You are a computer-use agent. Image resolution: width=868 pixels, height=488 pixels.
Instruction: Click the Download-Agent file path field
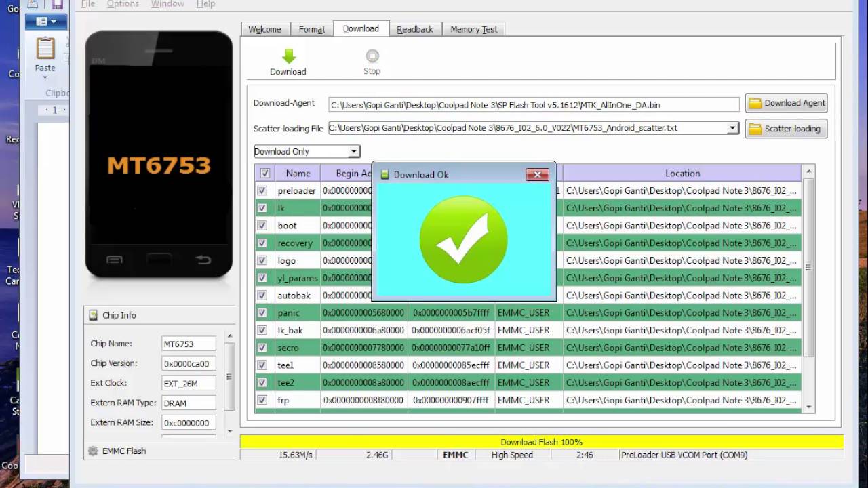[533, 105]
